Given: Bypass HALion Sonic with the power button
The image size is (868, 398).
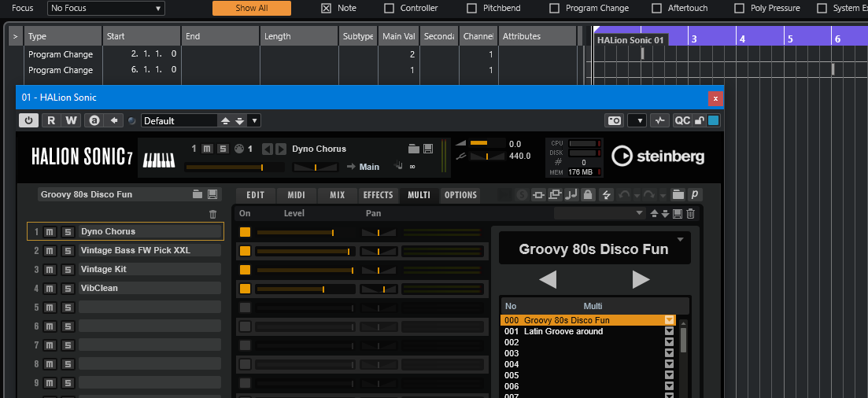Looking at the screenshot, I should (29, 120).
